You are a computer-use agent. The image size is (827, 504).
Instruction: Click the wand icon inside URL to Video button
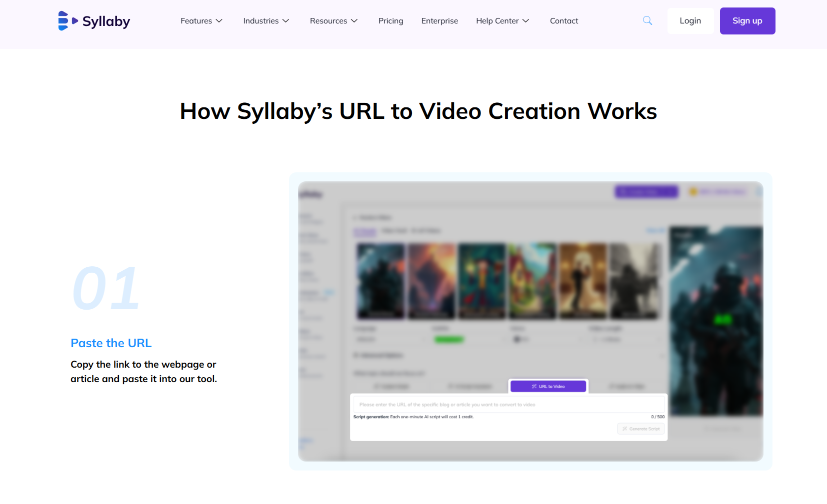pos(534,386)
